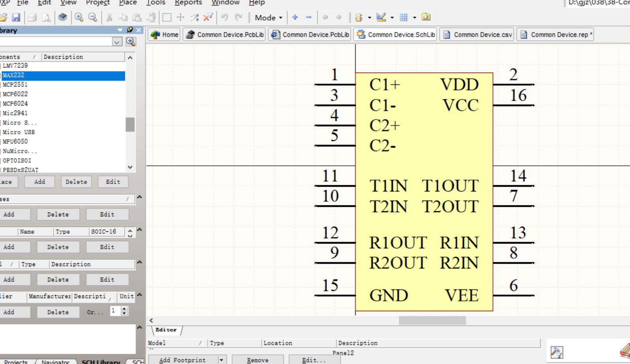Image resolution: width=630 pixels, height=364 pixels.
Task: Open the drawing tools dropdown arrow
Action: [x=392, y=17]
